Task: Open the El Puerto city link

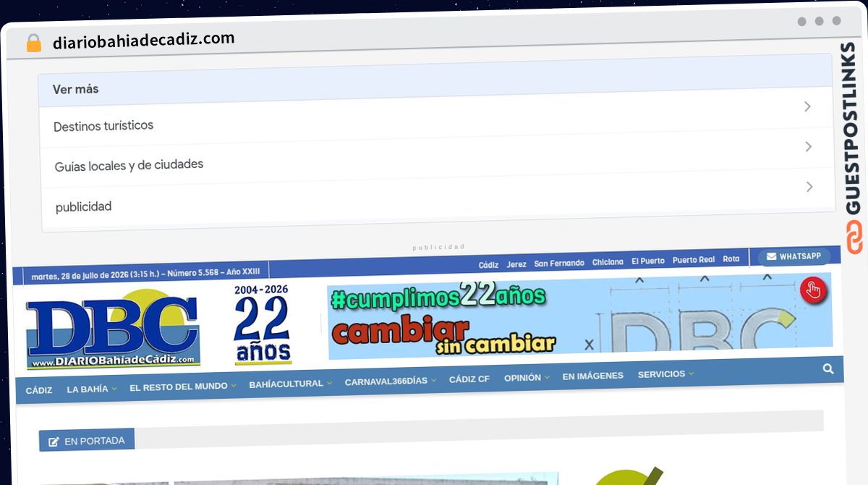Action: 648,261
